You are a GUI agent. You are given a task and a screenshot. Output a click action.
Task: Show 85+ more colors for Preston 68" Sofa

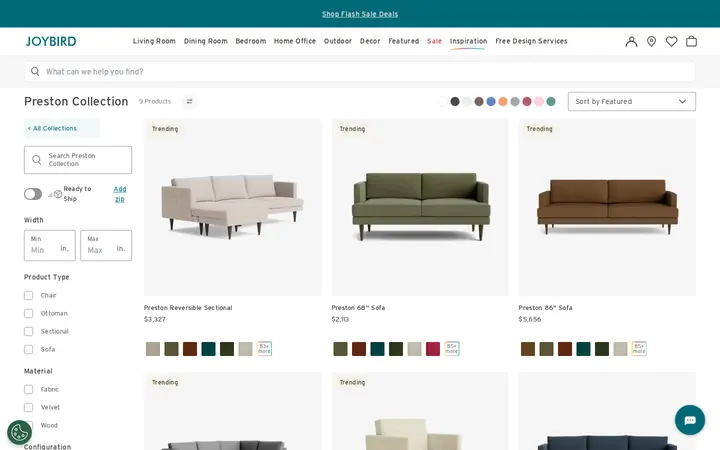tap(451, 349)
